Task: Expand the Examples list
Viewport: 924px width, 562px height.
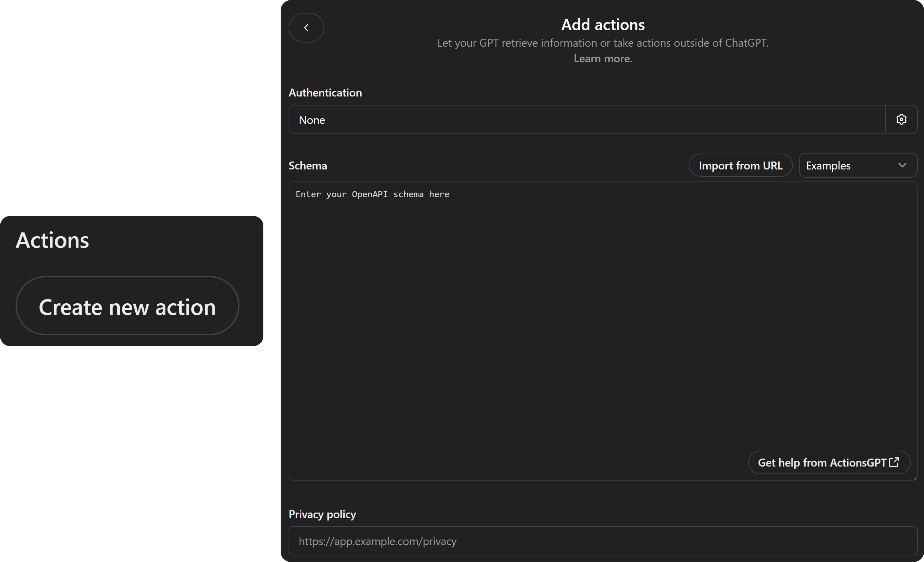Action: pos(858,165)
